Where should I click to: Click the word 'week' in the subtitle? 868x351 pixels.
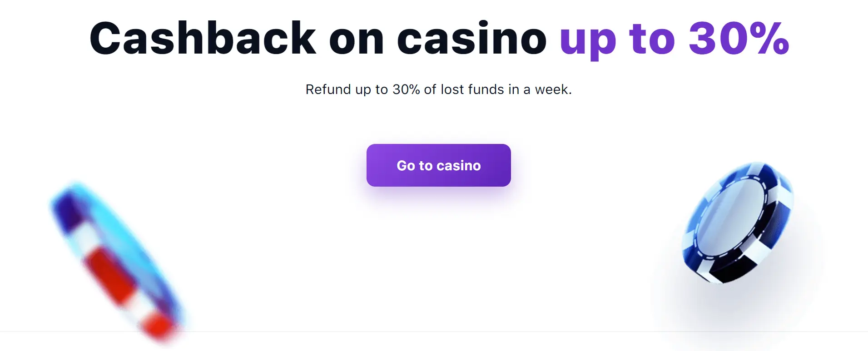(551, 89)
